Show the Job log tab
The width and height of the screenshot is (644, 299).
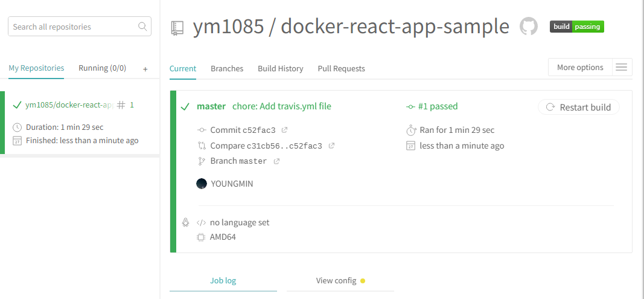(223, 281)
